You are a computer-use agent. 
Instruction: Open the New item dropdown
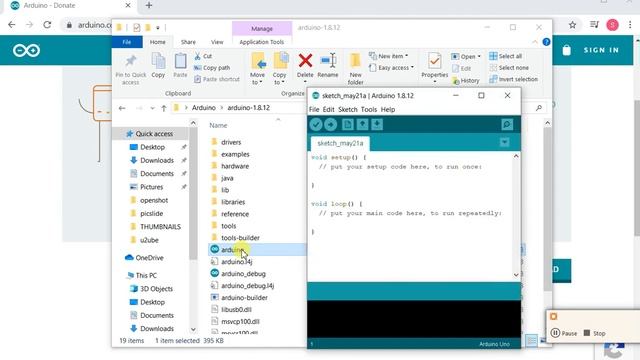pos(388,56)
